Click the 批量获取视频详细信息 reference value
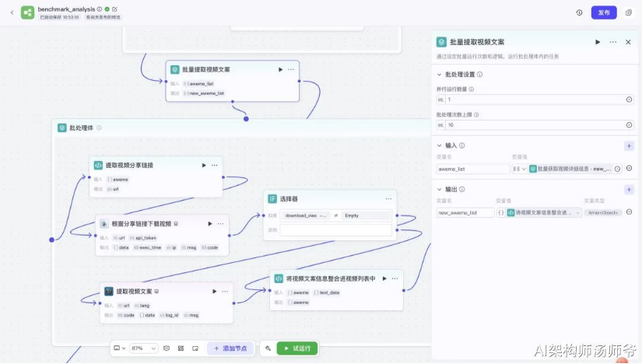This screenshot has height=364, width=642. (570, 169)
